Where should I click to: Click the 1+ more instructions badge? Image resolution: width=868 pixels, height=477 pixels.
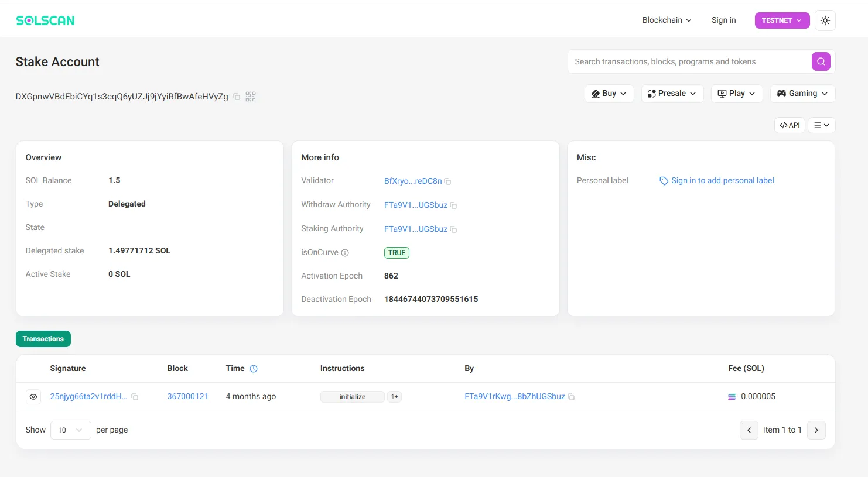click(395, 397)
